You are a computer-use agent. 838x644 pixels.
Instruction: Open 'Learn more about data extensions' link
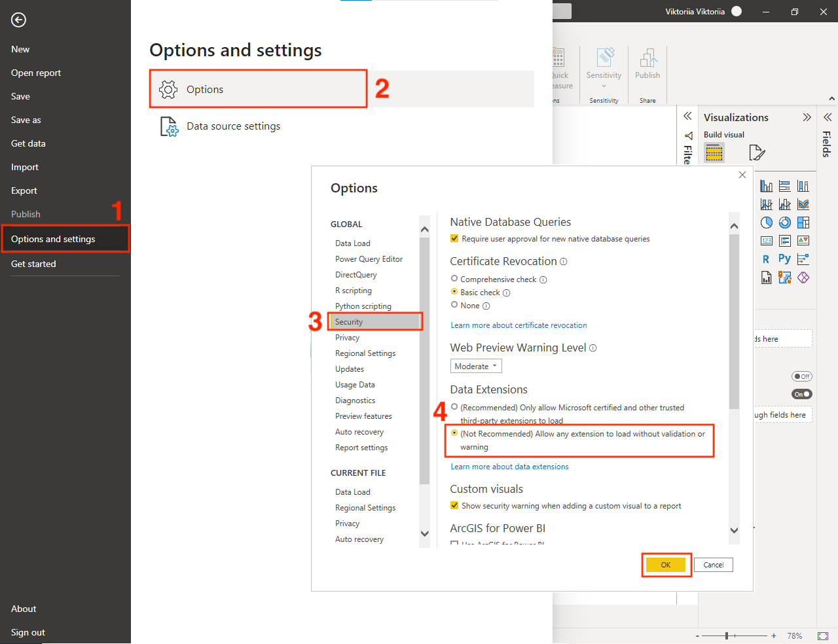[x=509, y=466]
